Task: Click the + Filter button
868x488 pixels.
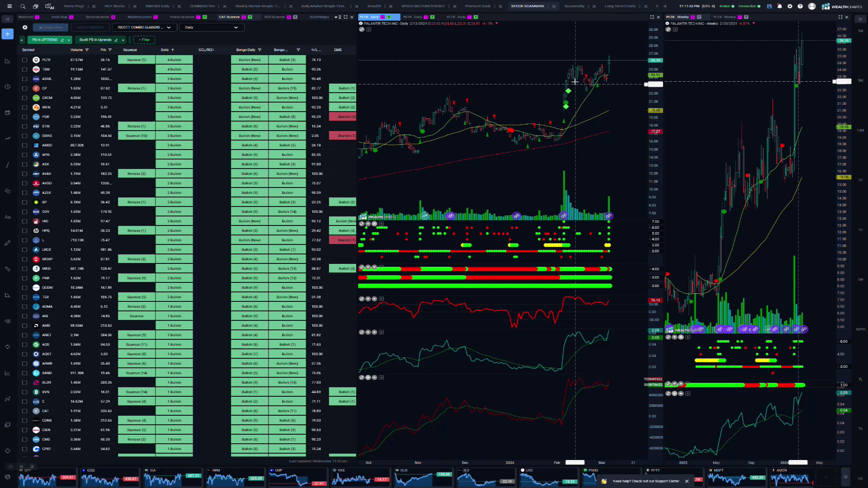Action: click(144, 40)
